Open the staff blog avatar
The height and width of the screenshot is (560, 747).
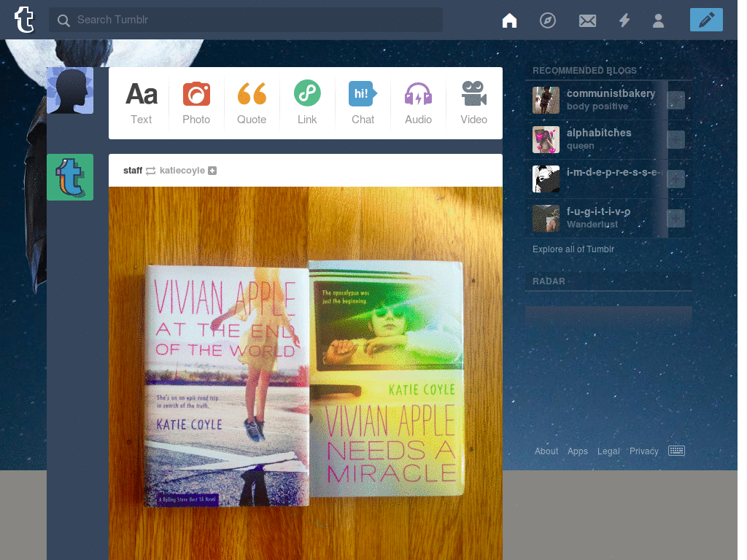pos(70,177)
